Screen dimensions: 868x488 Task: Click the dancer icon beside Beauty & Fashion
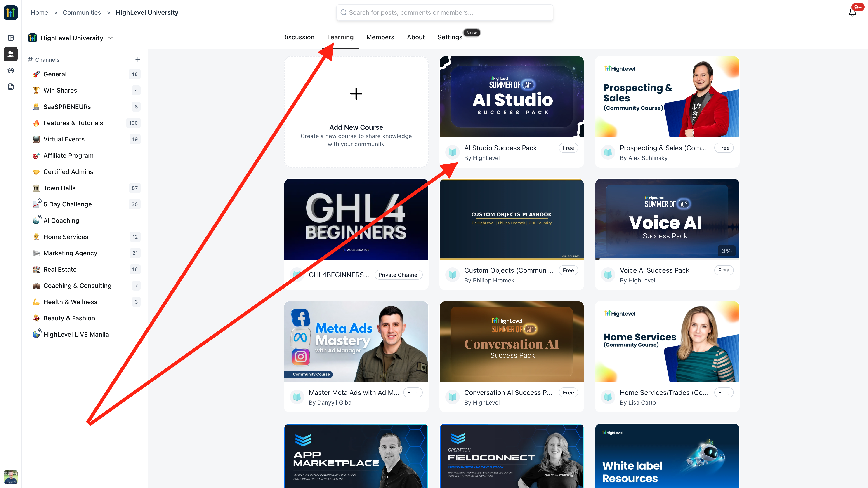(x=36, y=318)
